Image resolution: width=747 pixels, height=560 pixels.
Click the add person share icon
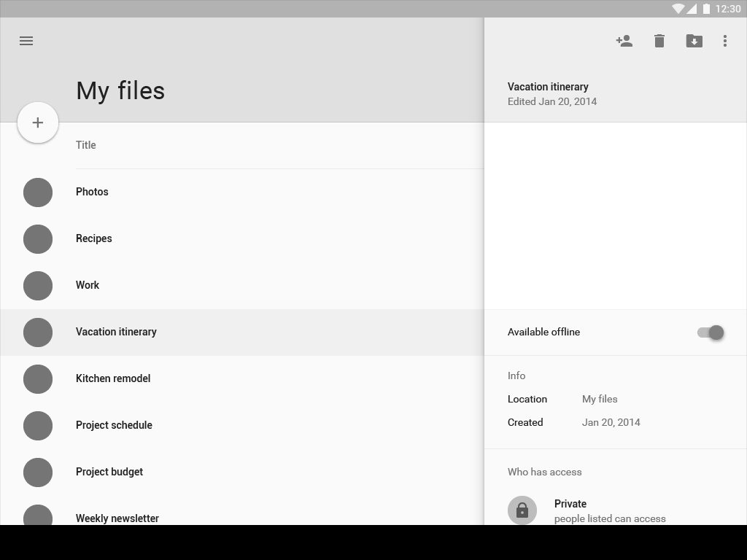tap(624, 41)
